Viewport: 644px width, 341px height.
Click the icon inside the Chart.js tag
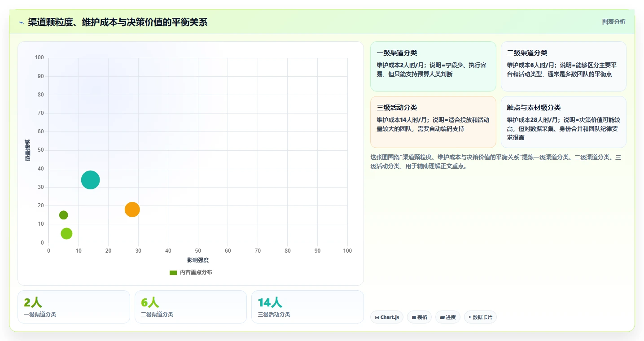click(x=377, y=317)
